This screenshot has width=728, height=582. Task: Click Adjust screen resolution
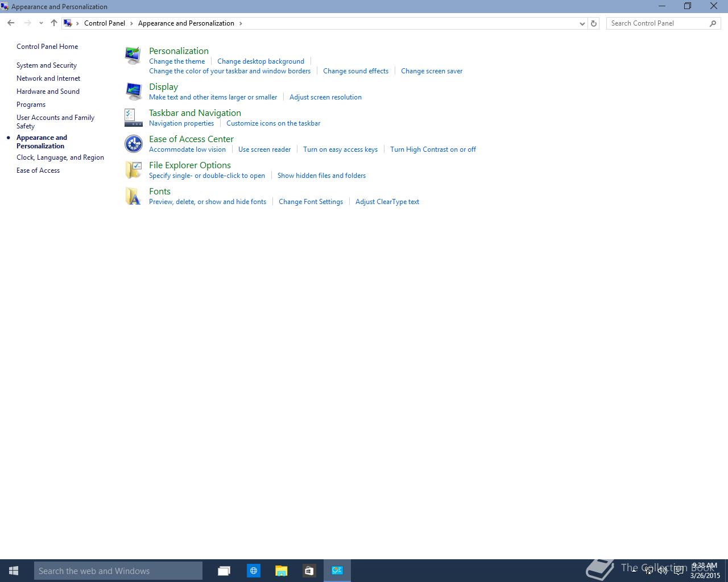pyautogui.click(x=325, y=97)
